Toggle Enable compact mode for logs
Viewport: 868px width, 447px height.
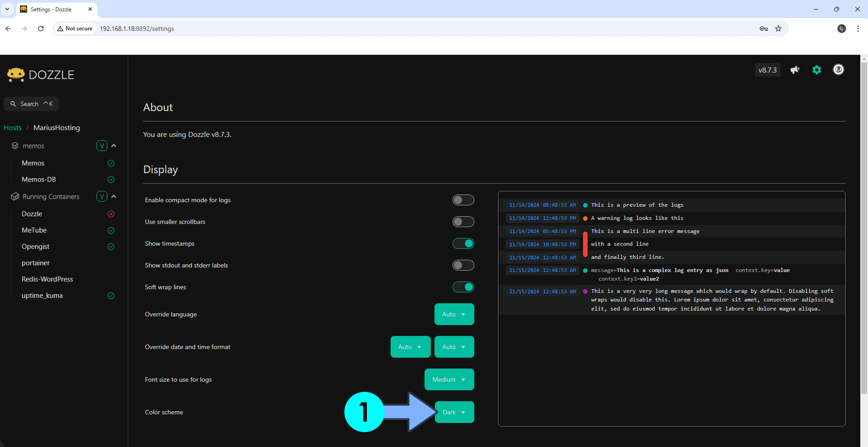click(463, 200)
